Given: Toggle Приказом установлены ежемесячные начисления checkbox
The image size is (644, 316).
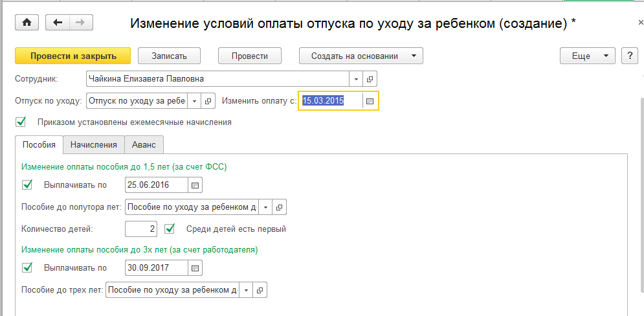Looking at the screenshot, I should tap(21, 122).
